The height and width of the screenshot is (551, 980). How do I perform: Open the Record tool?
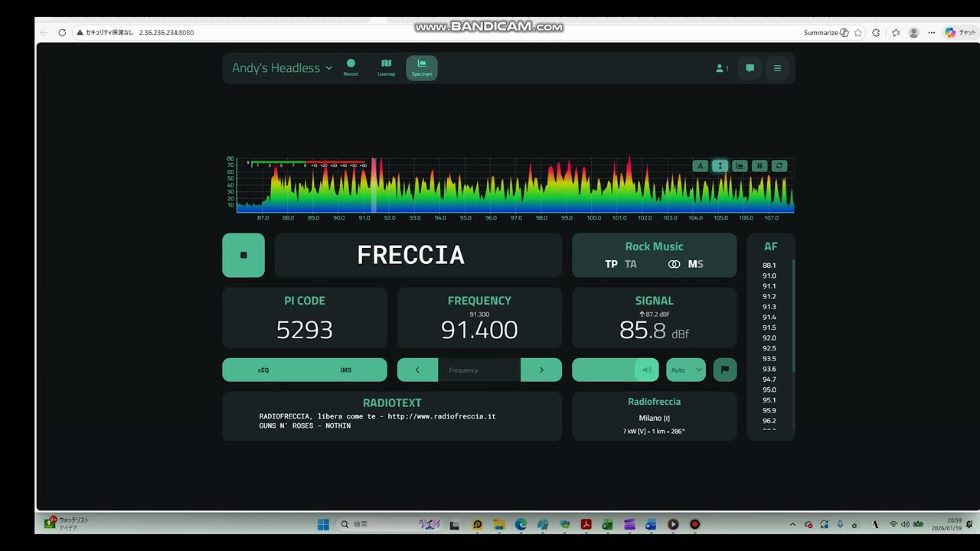point(351,67)
